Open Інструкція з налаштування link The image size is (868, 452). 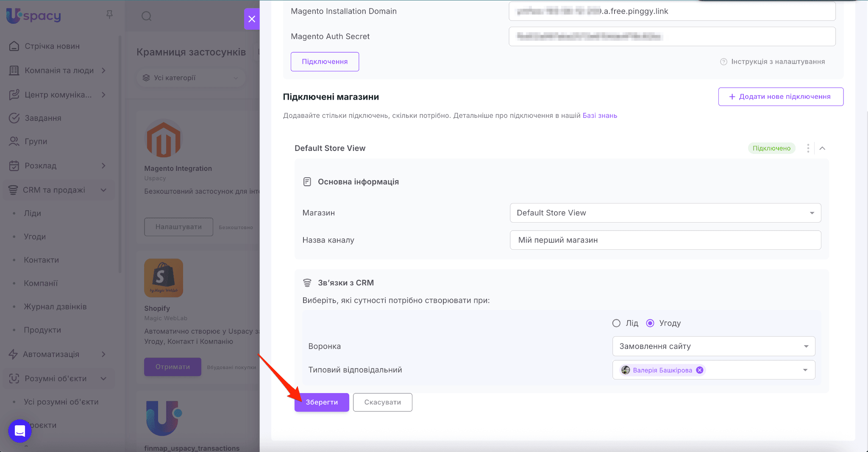tap(778, 62)
